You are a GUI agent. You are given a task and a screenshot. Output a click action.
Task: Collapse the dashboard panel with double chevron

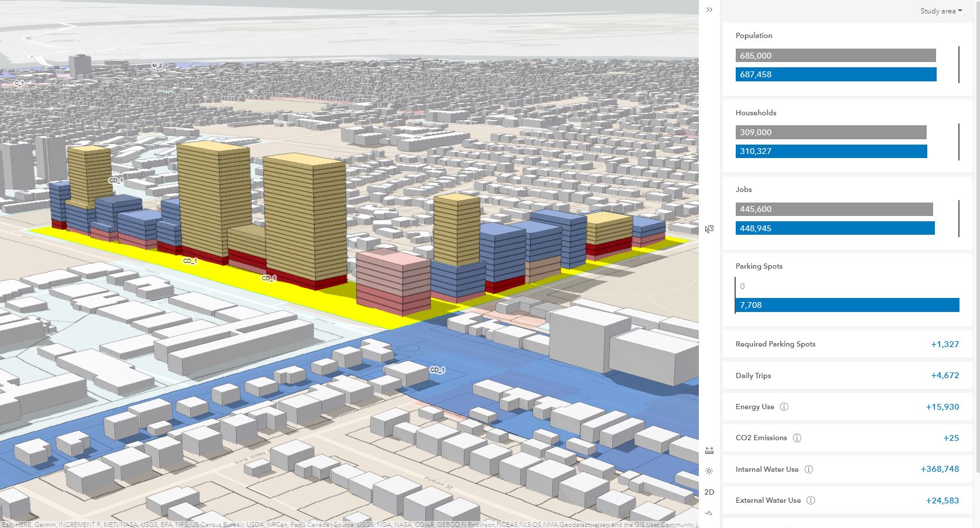[709, 10]
